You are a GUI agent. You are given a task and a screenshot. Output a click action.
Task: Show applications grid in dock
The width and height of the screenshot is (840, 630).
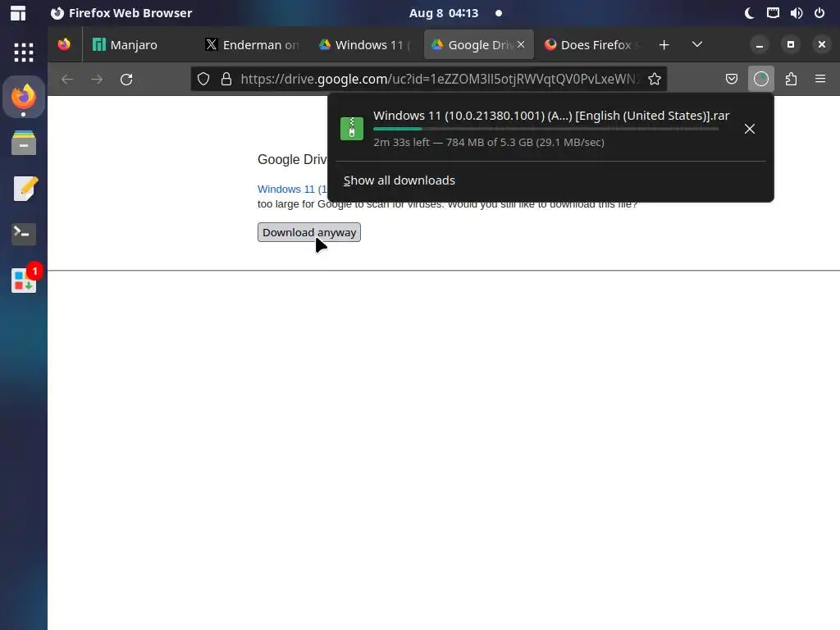24,52
